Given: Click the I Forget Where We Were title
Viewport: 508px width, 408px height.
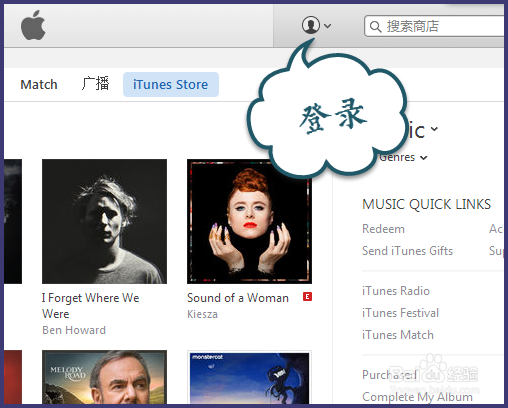Looking at the screenshot, I should pos(90,306).
